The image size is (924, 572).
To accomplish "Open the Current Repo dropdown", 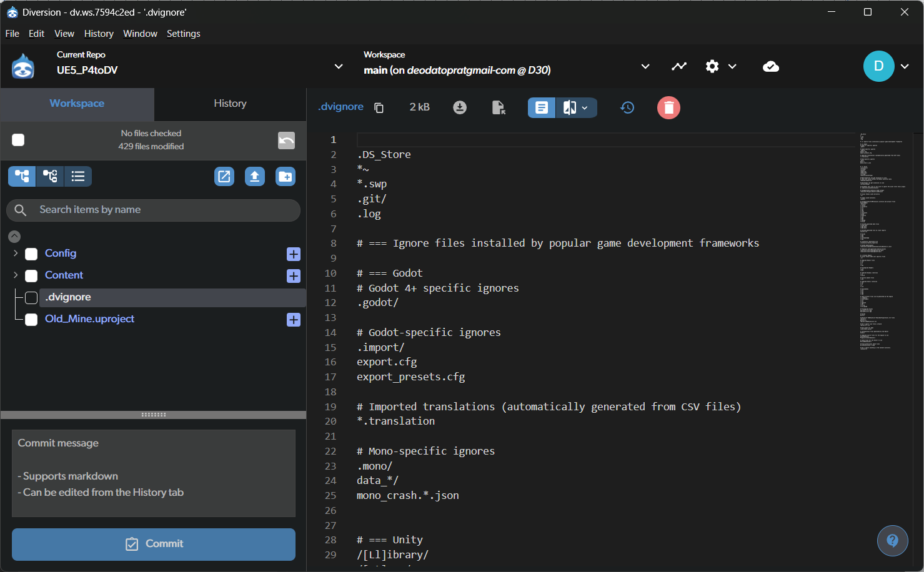I will click(x=338, y=66).
